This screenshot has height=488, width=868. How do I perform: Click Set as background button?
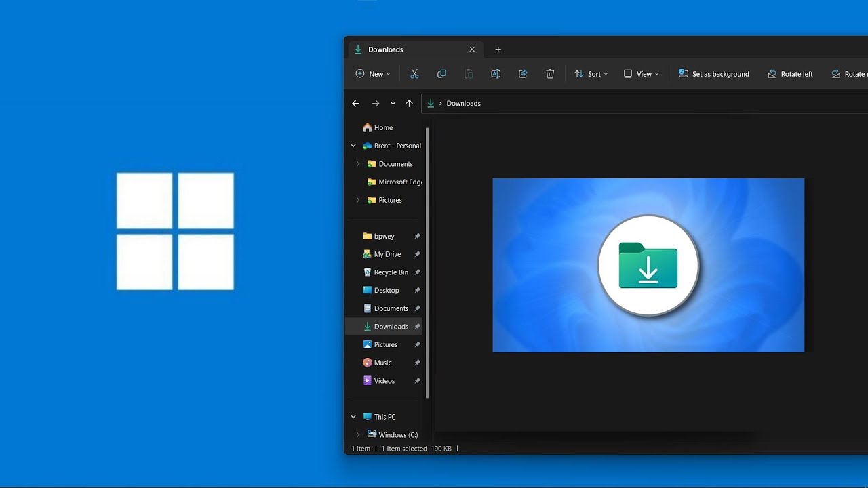pyautogui.click(x=713, y=74)
